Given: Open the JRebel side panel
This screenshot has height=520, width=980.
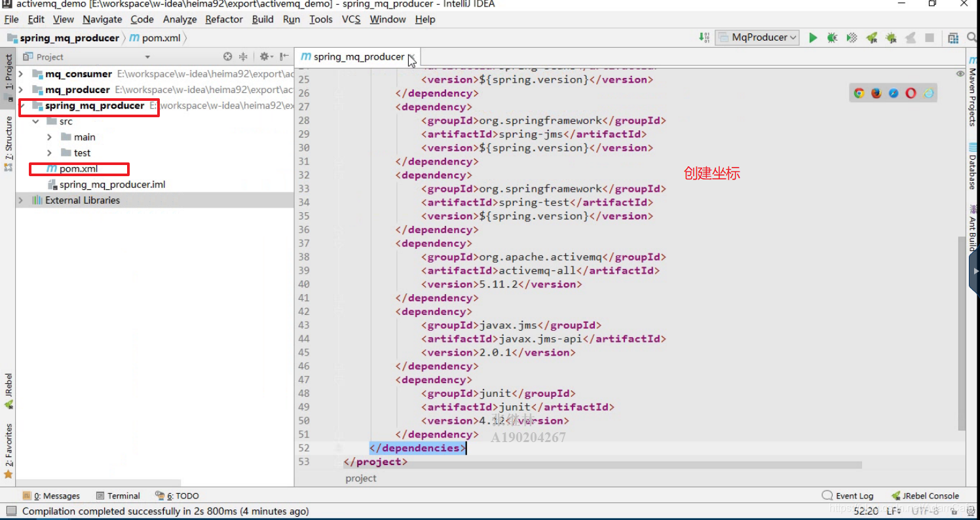Looking at the screenshot, I should (x=8, y=391).
